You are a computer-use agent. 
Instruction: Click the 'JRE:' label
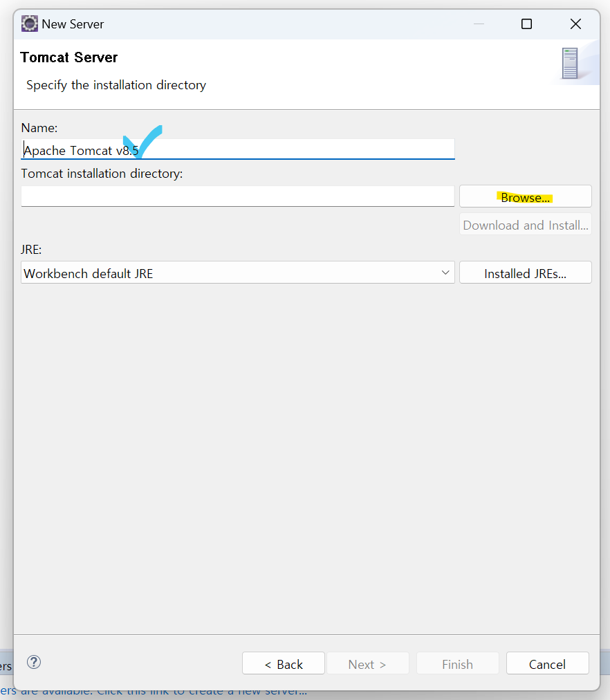pyautogui.click(x=31, y=250)
